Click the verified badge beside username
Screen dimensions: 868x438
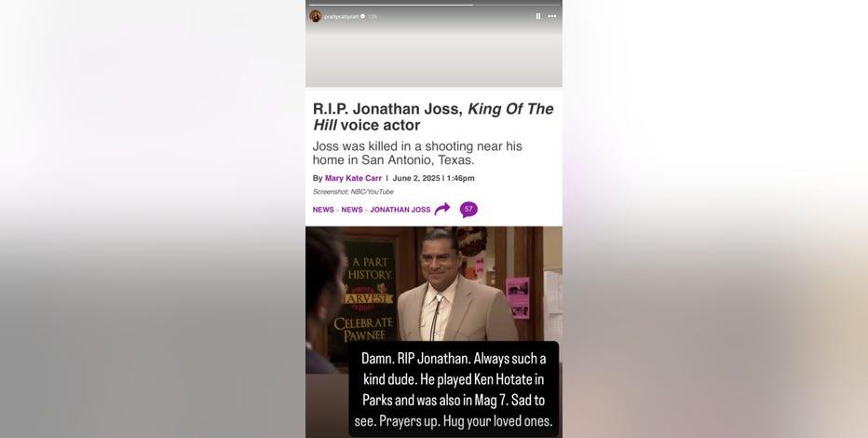click(x=362, y=16)
